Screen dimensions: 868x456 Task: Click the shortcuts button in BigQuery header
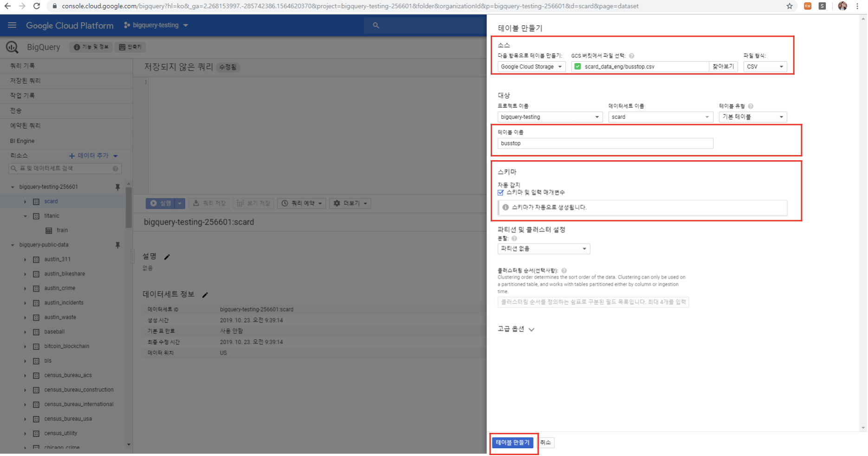(130, 47)
